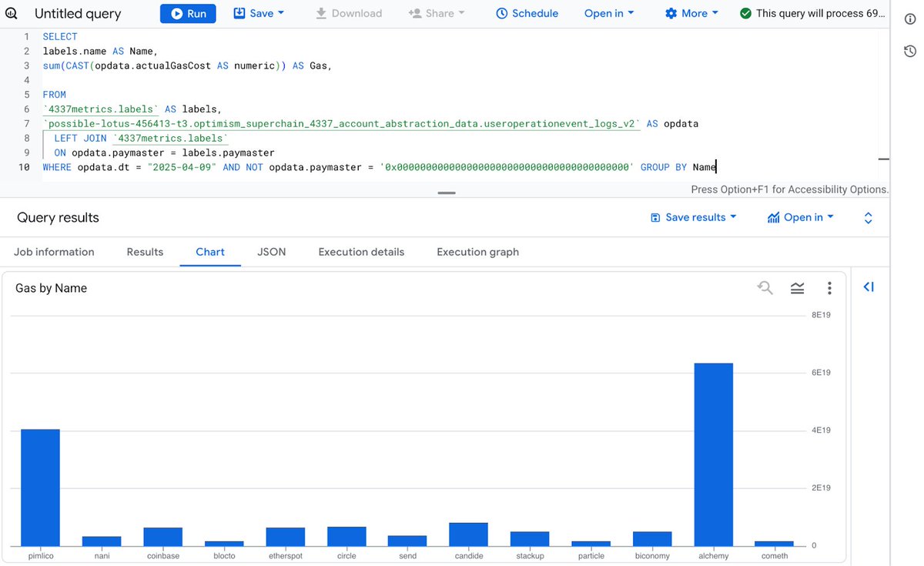
Task: Click the candide bar in chart
Action: tap(468, 534)
